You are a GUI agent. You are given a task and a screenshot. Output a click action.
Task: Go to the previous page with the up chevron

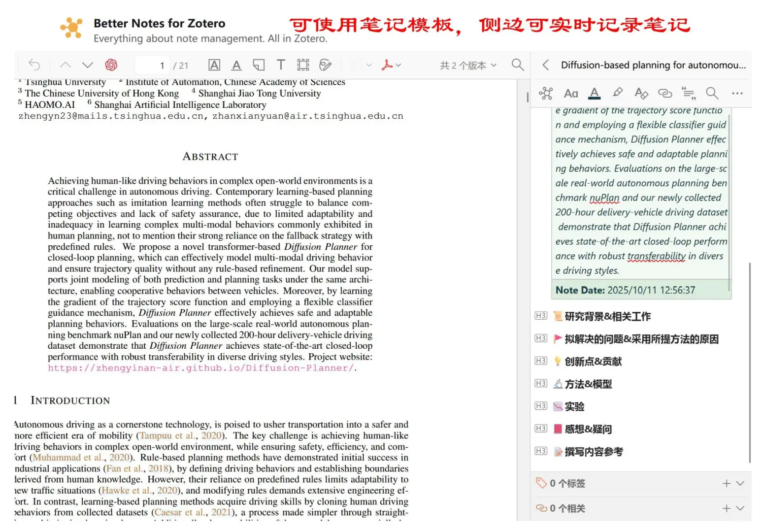(x=66, y=65)
